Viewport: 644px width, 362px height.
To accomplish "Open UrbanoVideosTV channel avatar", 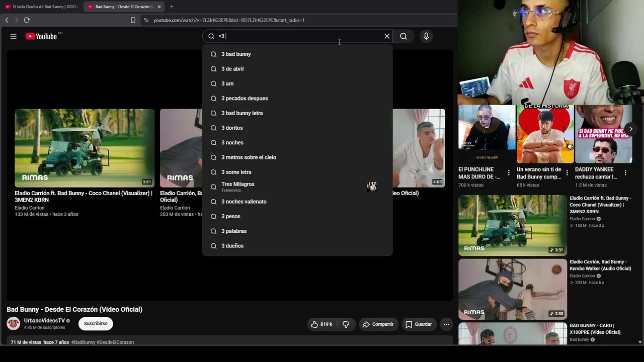I will [x=14, y=323].
